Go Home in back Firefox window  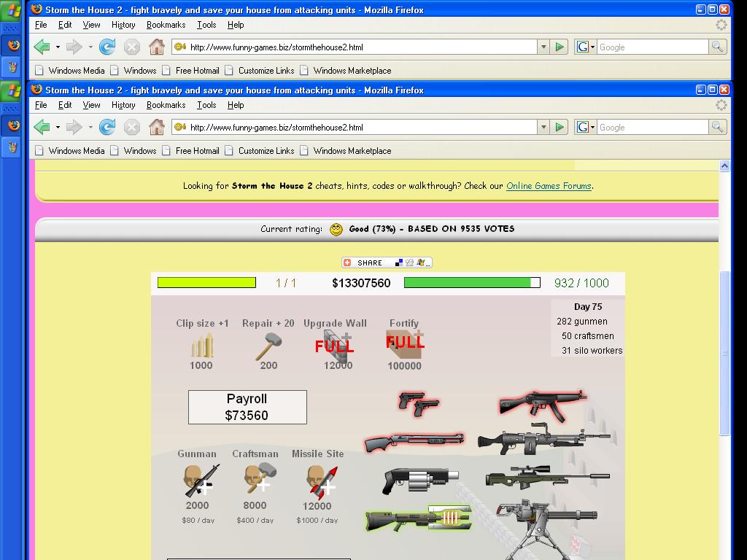157,47
